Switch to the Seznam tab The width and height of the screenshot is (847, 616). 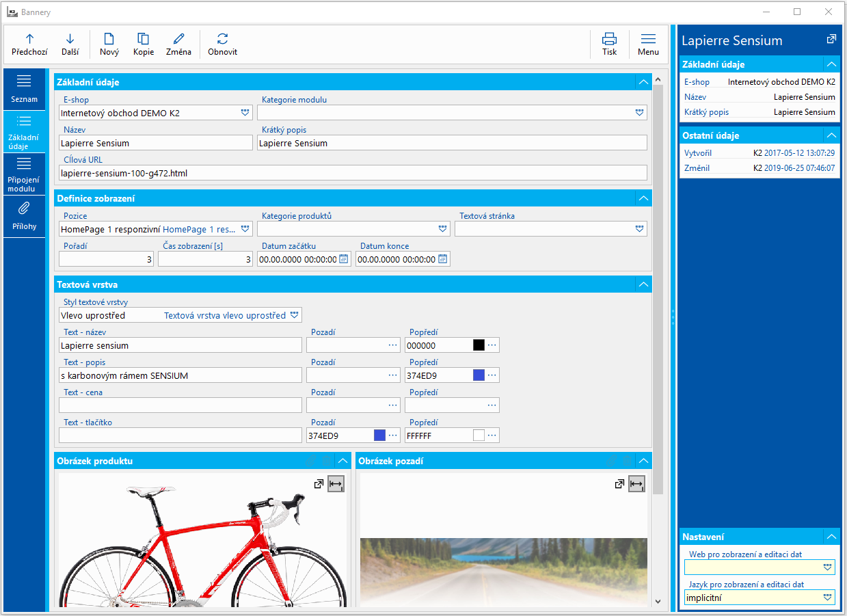click(x=25, y=89)
